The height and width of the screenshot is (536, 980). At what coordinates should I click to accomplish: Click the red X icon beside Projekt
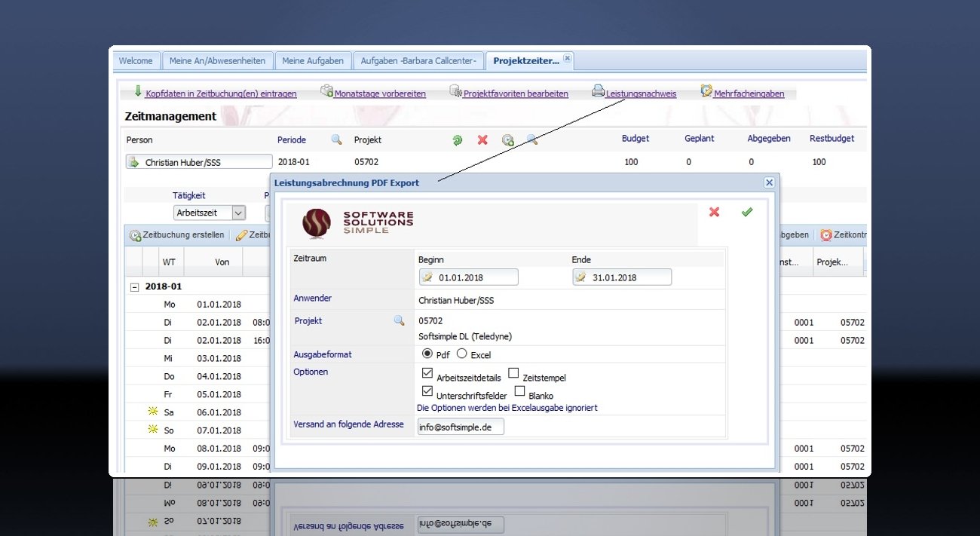click(482, 140)
